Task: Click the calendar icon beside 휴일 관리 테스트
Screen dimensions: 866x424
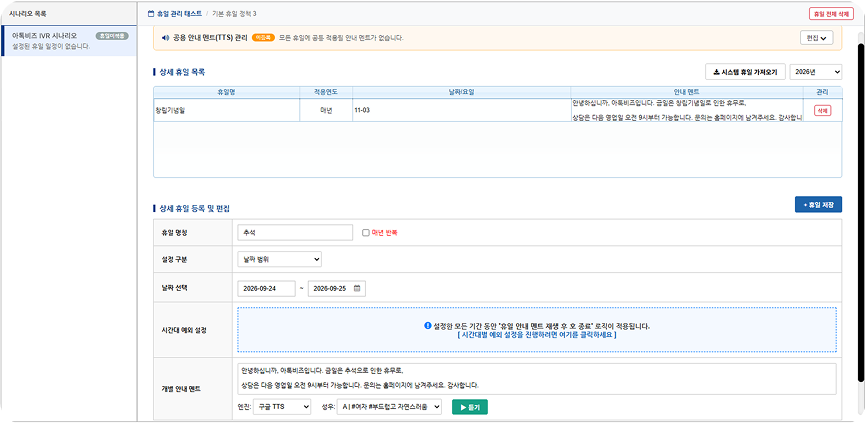Action: coord(151,13)
